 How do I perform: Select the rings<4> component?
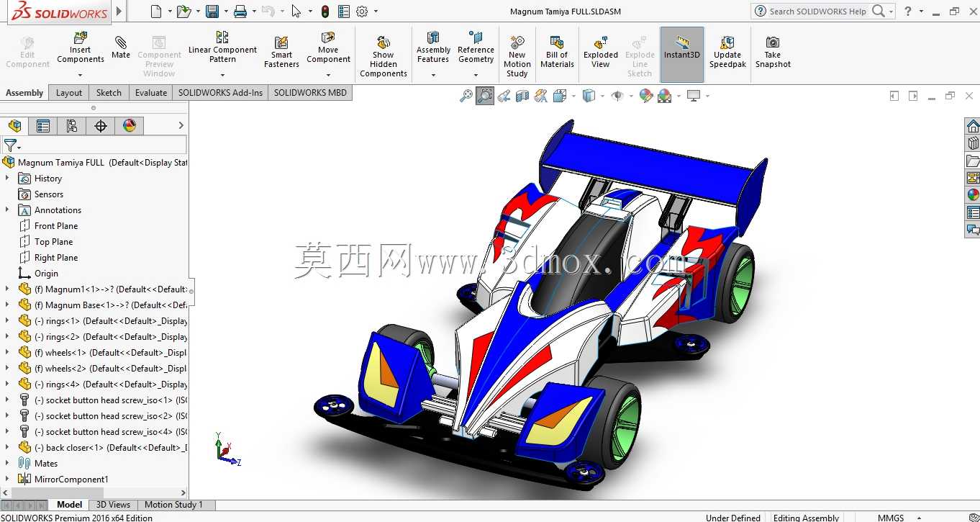click(102, 384)
